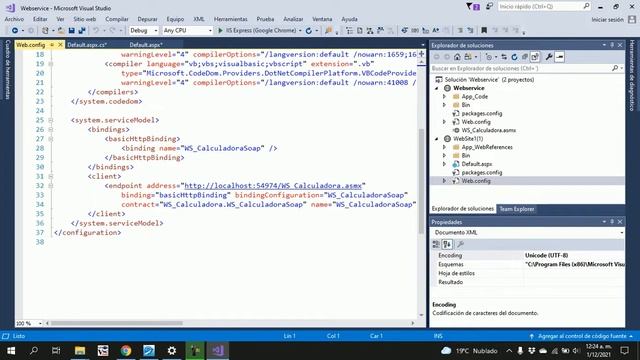640x360 pixels.
Task: Click the Windows Start button
Action: tap(11, 351)
